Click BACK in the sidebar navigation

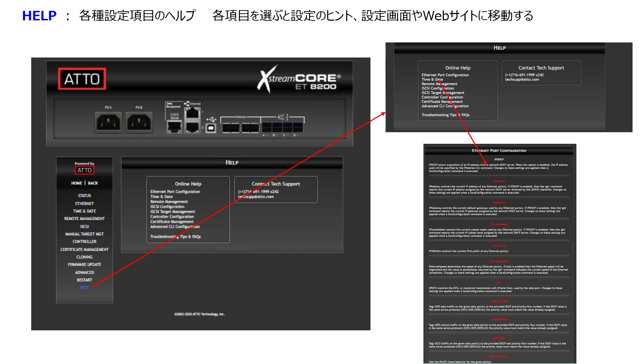(93, 183)
